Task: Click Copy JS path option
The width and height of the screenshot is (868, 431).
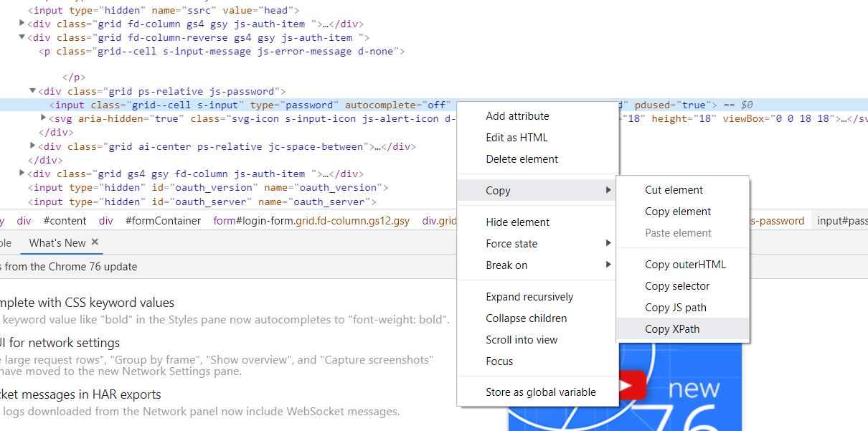Action: [675, 308]
